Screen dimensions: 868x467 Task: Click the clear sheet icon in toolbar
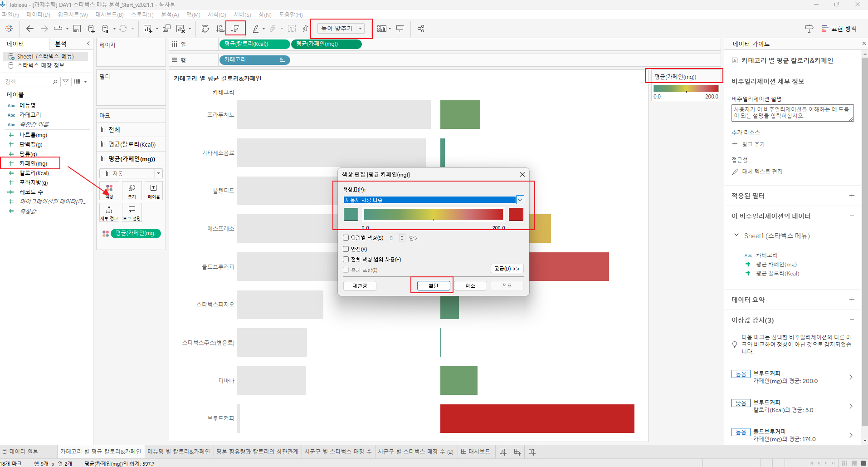tap(180, 29)
